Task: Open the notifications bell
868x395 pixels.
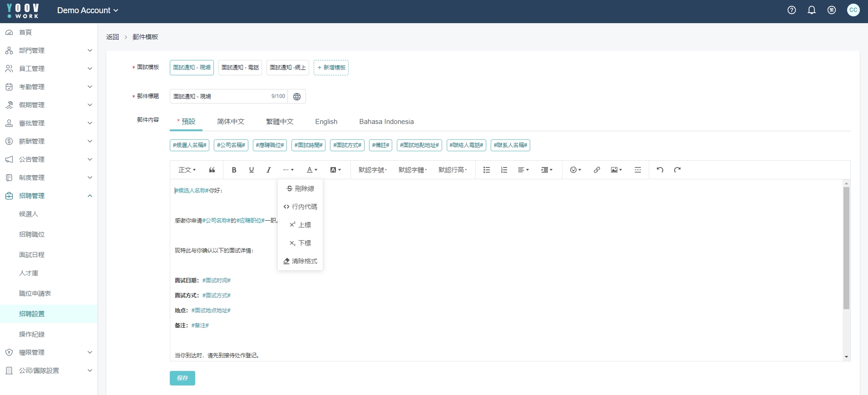Action: tap(812, 10)
